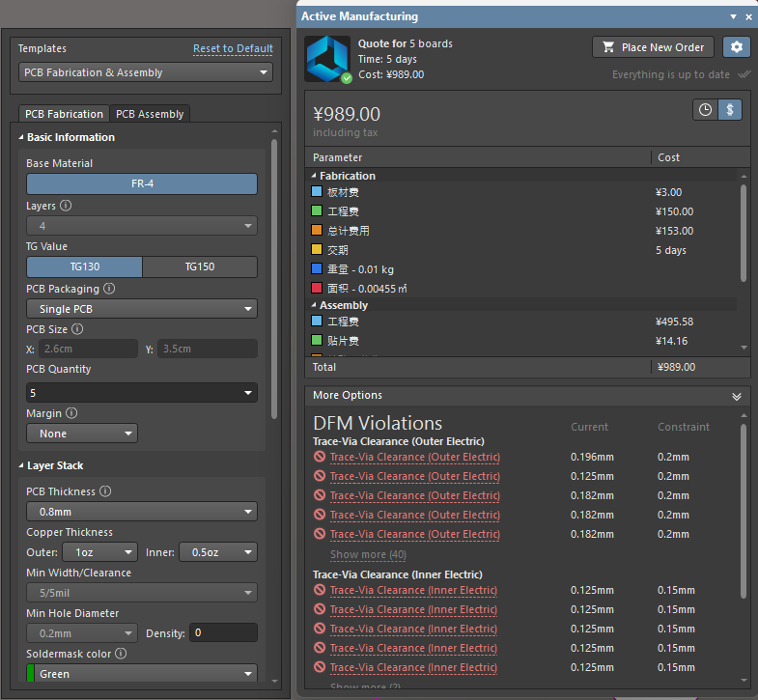The height and width of the screenshot is (700, 758).
Task: Switch to the cost view dollar icon
Action: 730,110
